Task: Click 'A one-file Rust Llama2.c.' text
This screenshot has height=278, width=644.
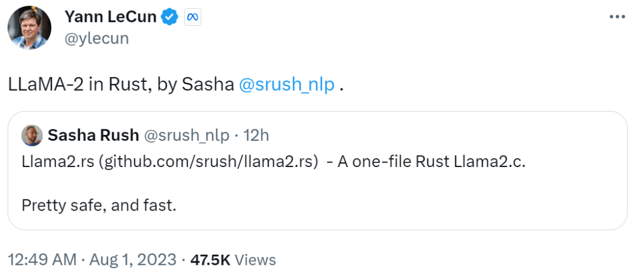Action: point(432,163)
